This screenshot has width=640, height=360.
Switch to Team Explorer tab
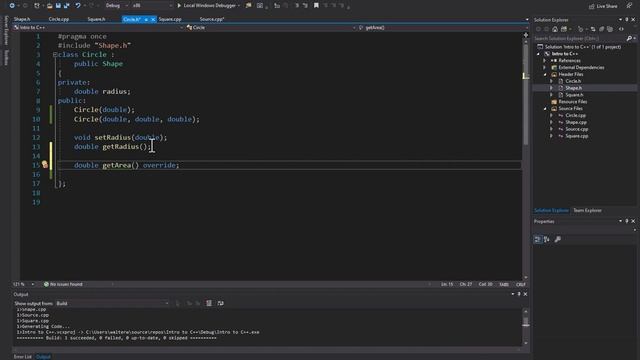coord(587,210)
